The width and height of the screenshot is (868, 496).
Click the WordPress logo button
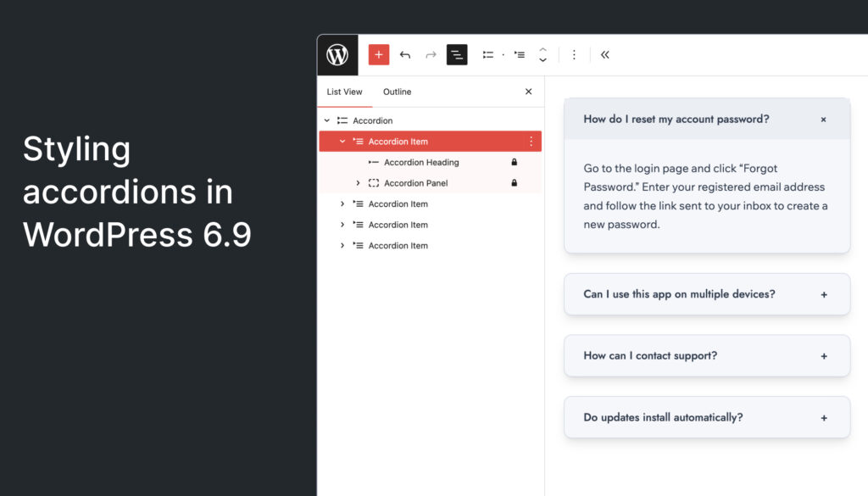337,55
